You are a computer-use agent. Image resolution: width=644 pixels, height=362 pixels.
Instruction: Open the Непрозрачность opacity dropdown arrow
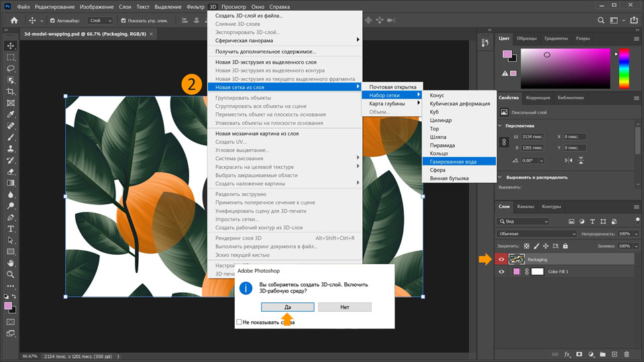(x=635, y=233)
